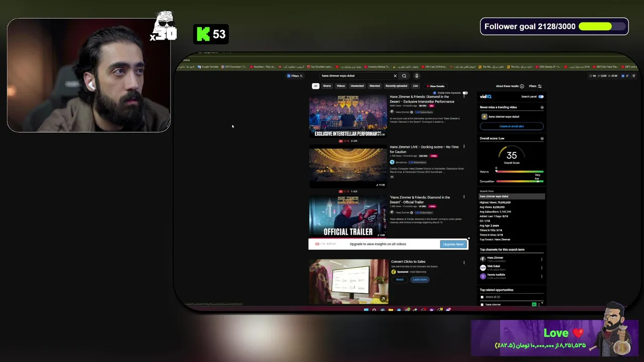Click the View Details button
This screenshot has width=644, height=362.
click(436, 86)
